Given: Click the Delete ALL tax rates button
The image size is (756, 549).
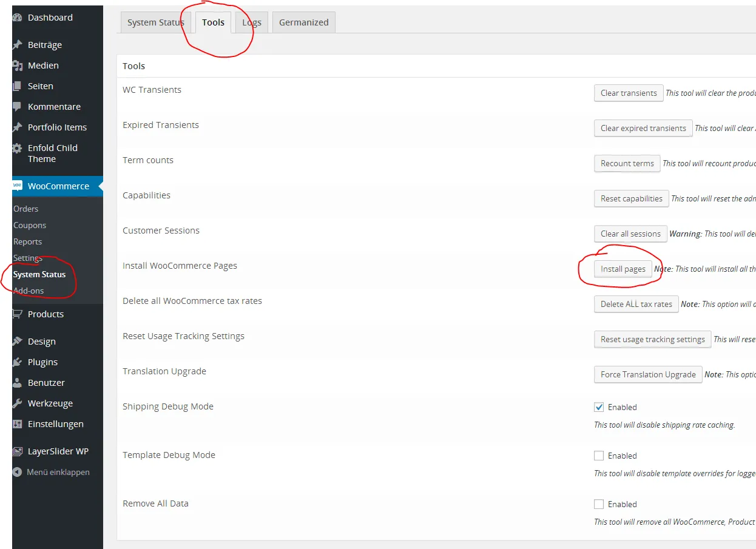Looking at the screenshot, I should tap(636, 304).
